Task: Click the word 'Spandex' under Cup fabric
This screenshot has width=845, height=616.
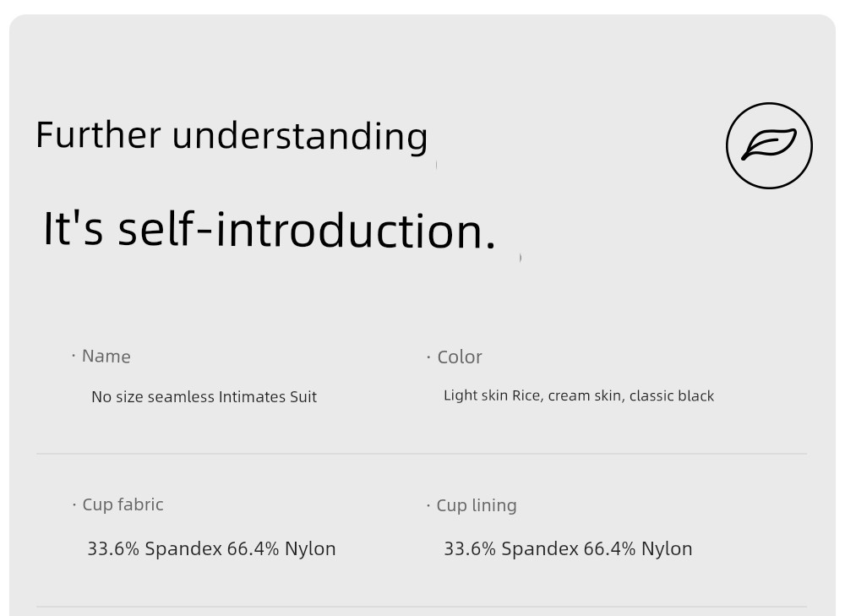Action: (x=183, y=548)
